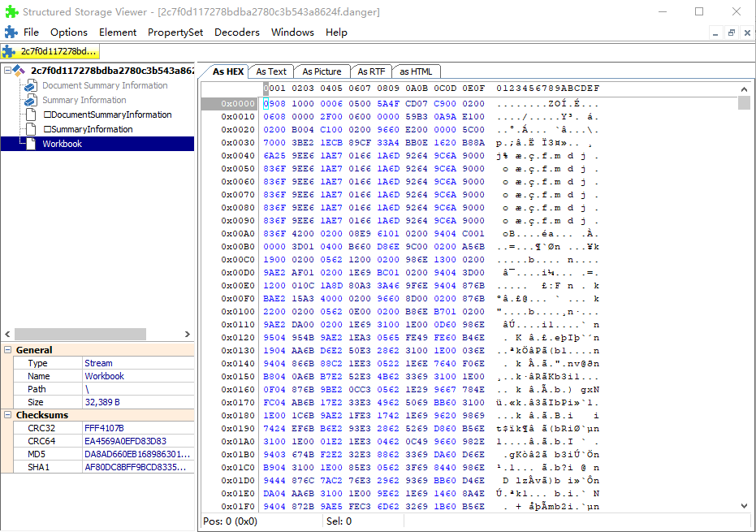Click the tree's horizontal scrollbar right arrow
This screenshot has width=756, height=532.
click(188, 335)
